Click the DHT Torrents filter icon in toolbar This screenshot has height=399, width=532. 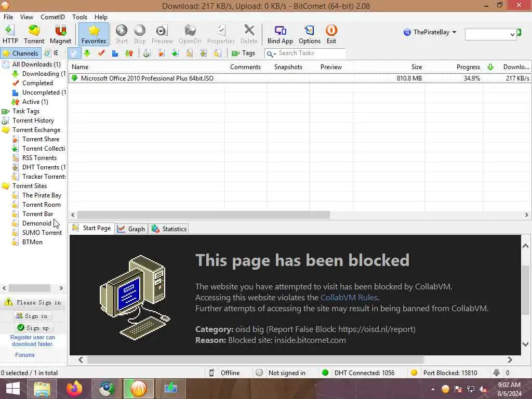(204, 54)
